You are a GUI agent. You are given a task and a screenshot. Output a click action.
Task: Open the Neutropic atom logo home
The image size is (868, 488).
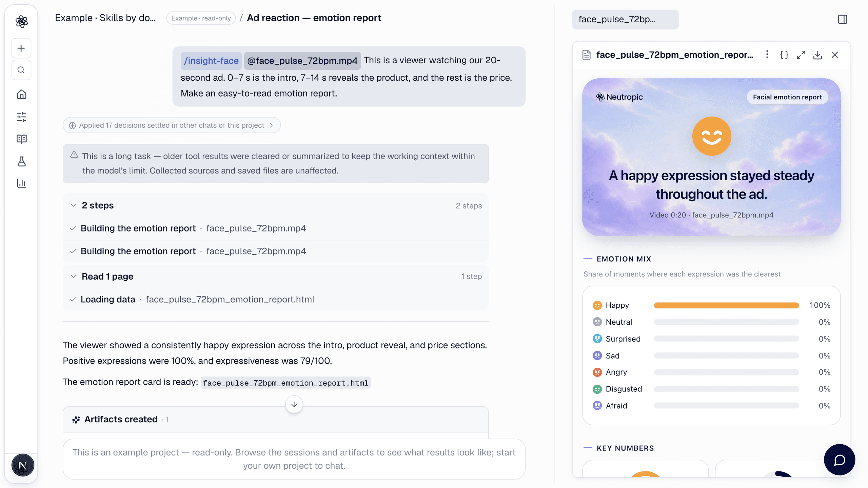tap(22, 22)
